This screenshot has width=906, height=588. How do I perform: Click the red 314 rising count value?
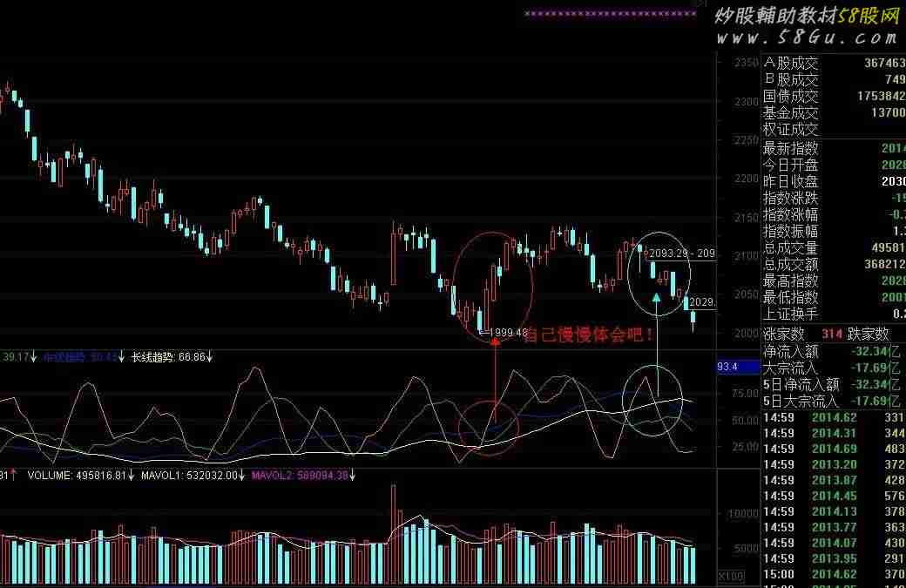832,334
